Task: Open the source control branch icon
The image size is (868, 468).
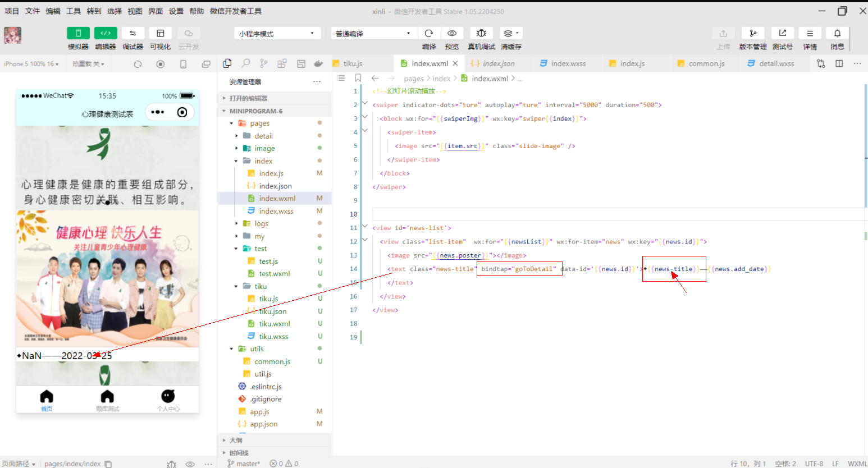Action: tap(264, 63)
